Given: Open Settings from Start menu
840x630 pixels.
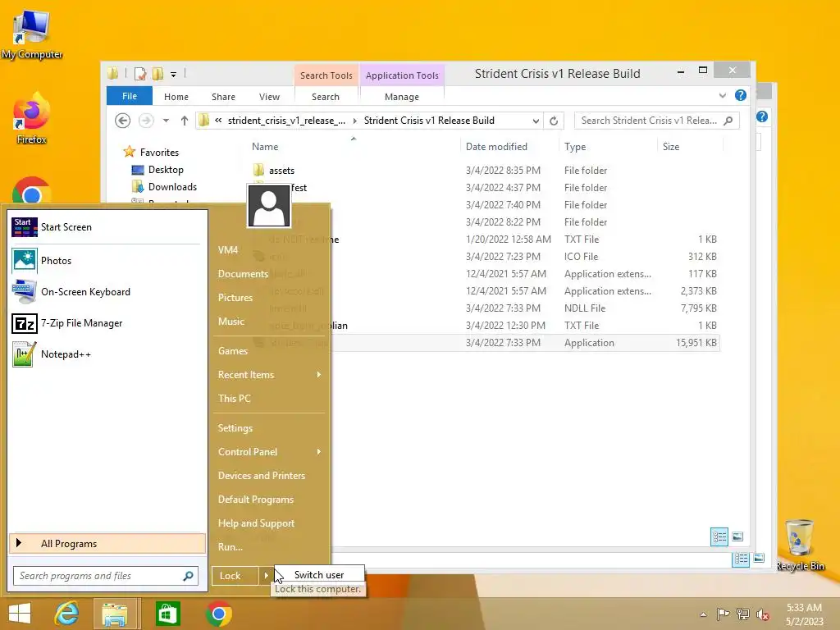Looking at the screenshot, I should pos(235,428).
